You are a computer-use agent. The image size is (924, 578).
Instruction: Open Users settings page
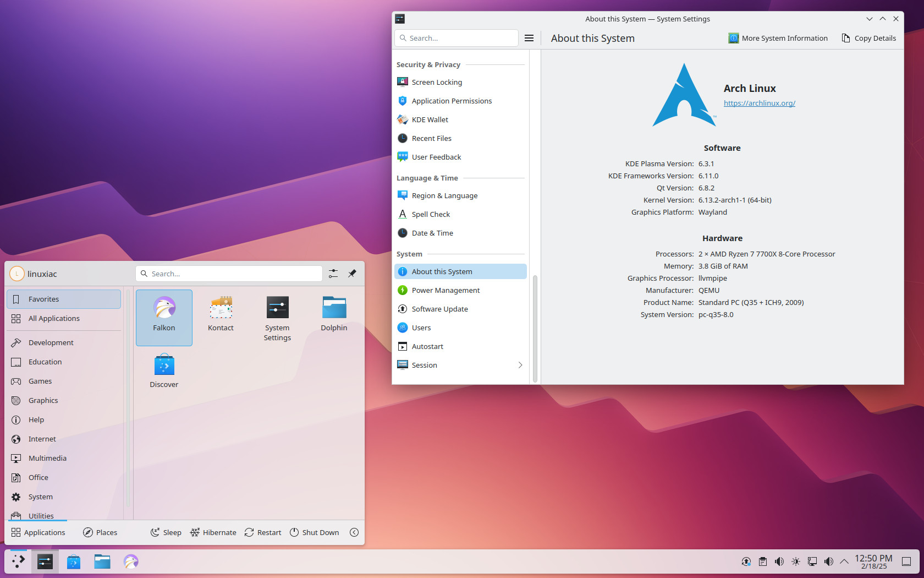460,328
